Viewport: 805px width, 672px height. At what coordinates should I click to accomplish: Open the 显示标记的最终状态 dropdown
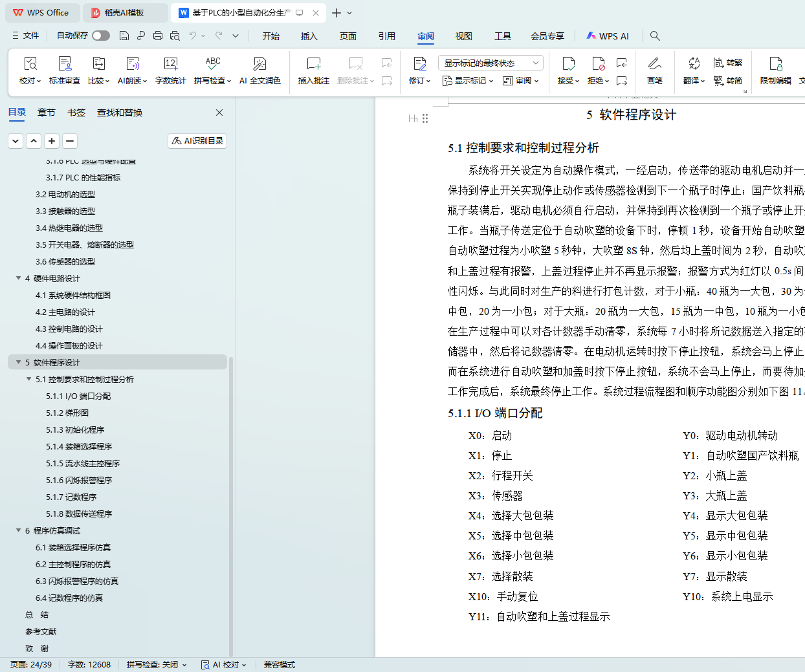(491, 63)
